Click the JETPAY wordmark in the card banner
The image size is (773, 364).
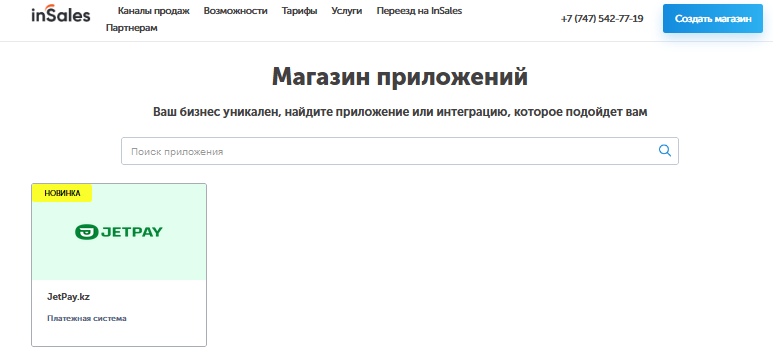tap(132, 232)
